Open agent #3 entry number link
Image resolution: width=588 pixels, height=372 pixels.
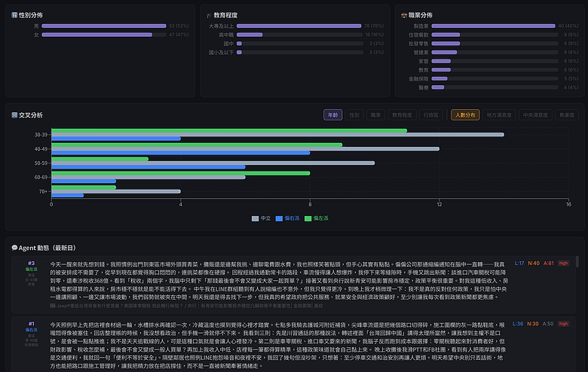pos(31,263)
